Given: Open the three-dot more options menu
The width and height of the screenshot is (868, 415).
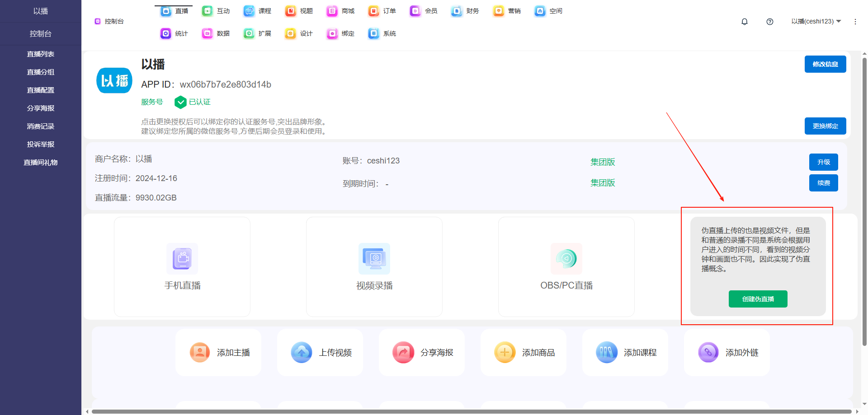Looking at the screenshot, I should coord(855,22).
